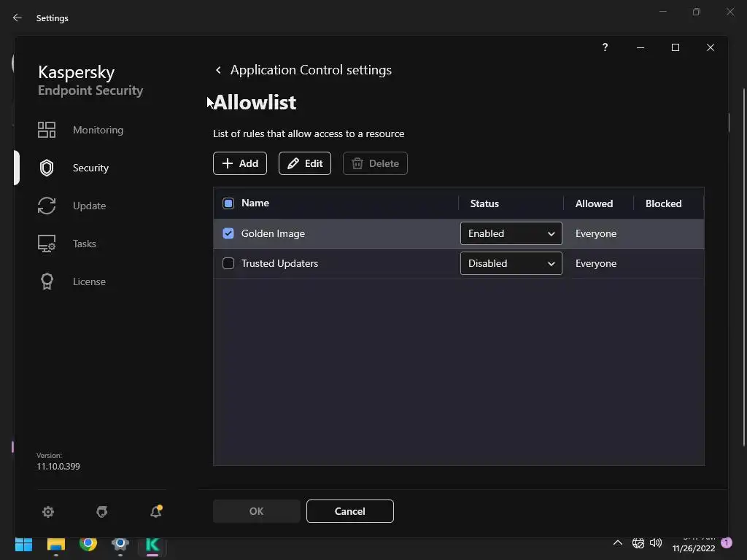Toggle the select-all Name header checkbox

228,203
